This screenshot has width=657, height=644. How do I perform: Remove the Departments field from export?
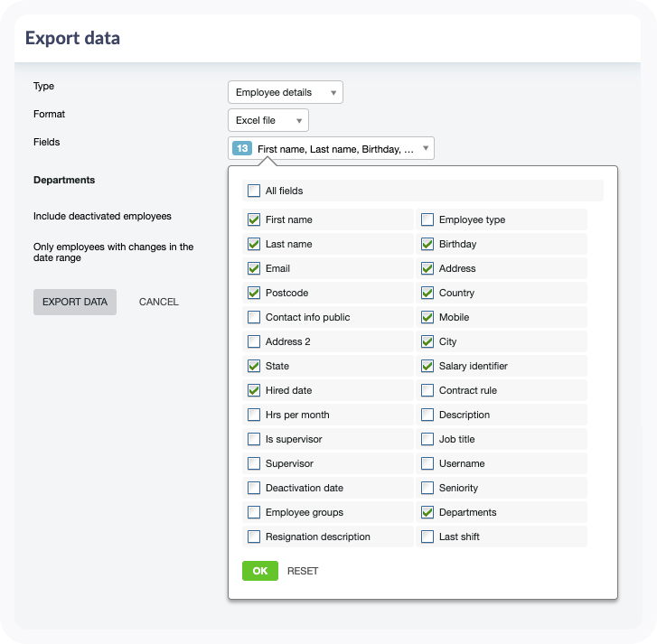point(427,512)
